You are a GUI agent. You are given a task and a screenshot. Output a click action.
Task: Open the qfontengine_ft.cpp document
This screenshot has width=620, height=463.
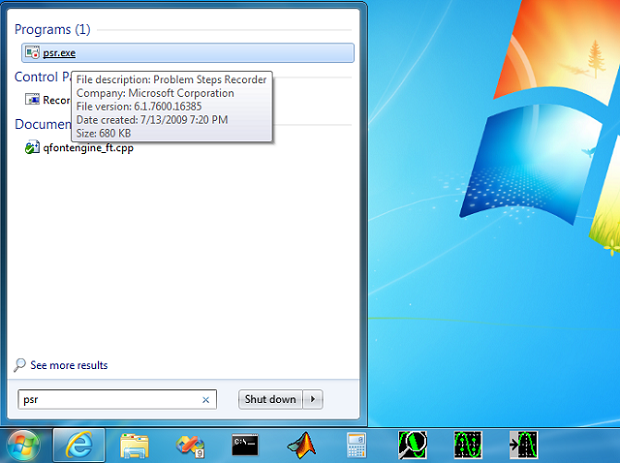point(88,147)
